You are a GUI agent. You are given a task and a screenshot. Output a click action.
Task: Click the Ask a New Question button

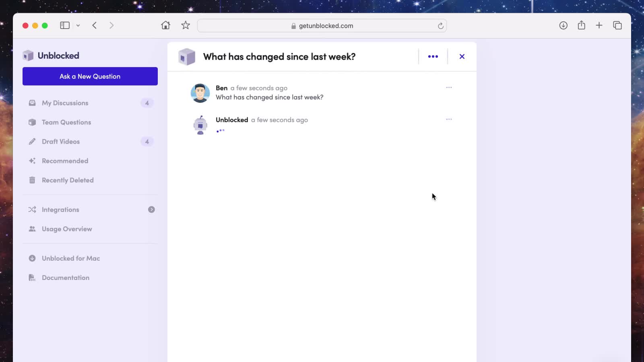[90, 76]
